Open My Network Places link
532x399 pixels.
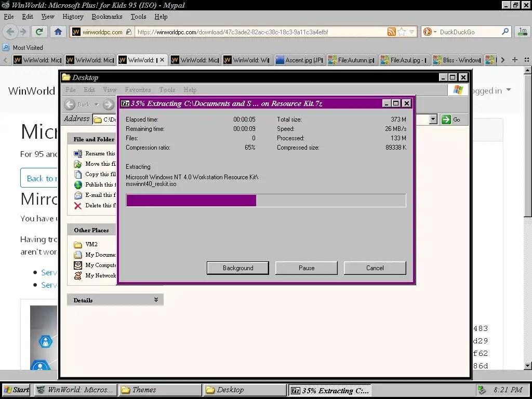95,275
